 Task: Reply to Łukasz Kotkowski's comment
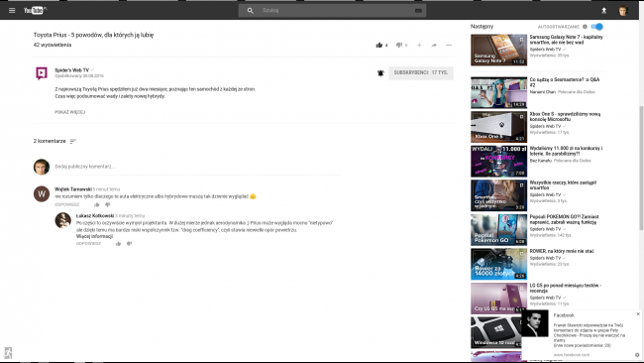point(88,244)
